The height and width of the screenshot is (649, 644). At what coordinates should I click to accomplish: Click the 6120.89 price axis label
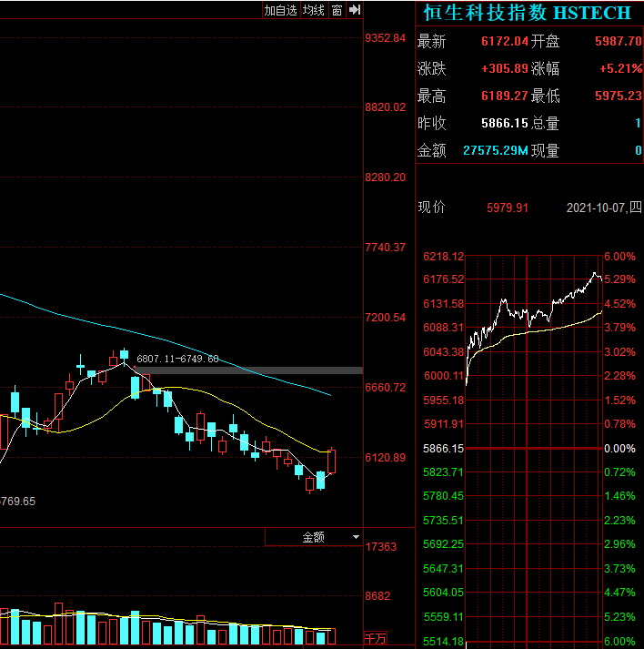pos(385,457)
